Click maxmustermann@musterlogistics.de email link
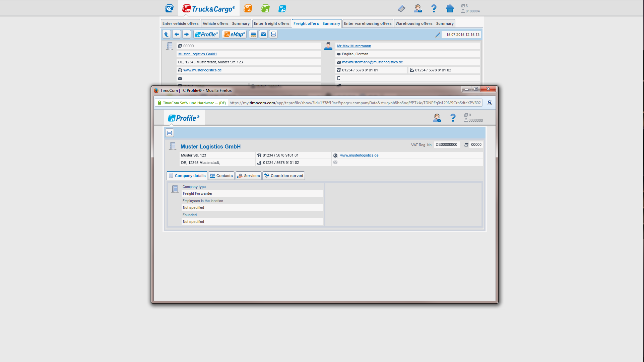The height and width of the screenshot is (362, 644). (372, 62)
